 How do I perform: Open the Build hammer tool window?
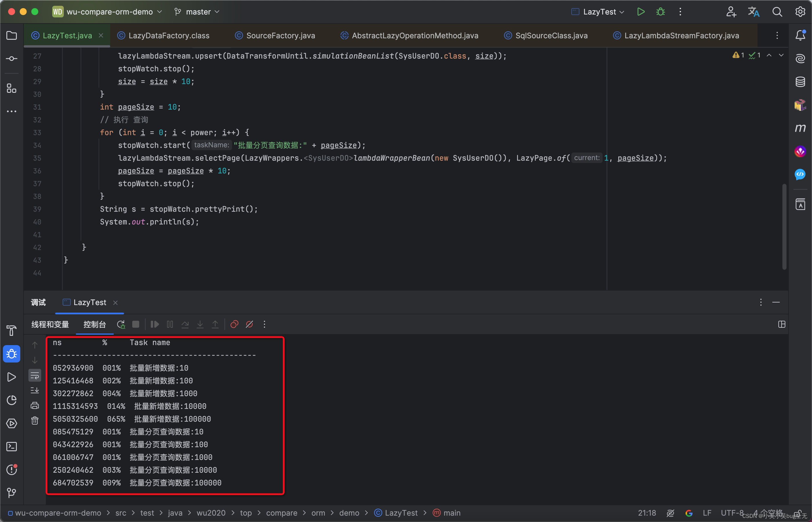[x=12, y=331]
